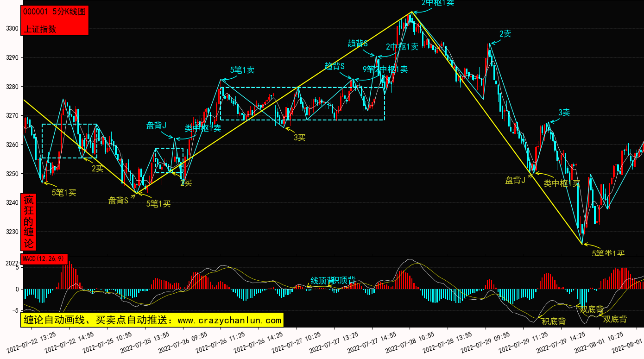Click the 积顶背 MACD divergence label
This screenshot has width=644, height=359.
pos(345,280)
